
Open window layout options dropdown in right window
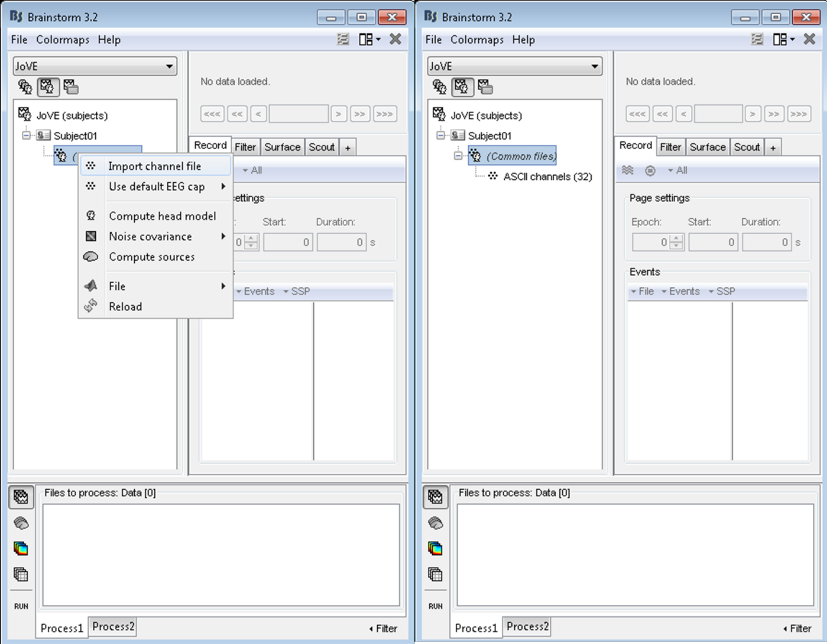[784, 39]
